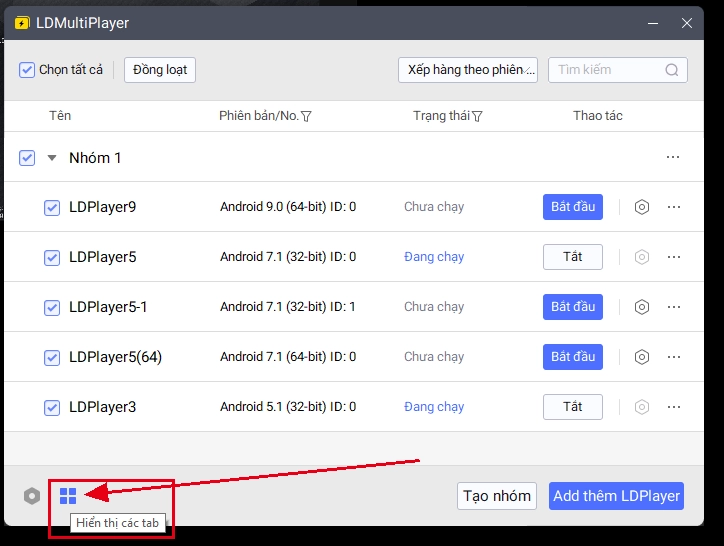Open more options menu for LDPlayer5(64)
The height and width of the screenshot is (546, 724).
pyautogui.click(x=674, y=357)
